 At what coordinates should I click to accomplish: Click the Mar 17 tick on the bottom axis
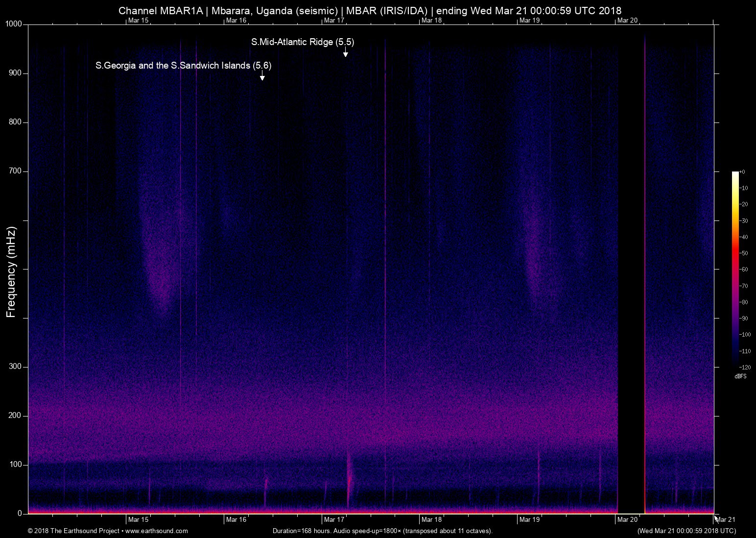pos(334,519)
